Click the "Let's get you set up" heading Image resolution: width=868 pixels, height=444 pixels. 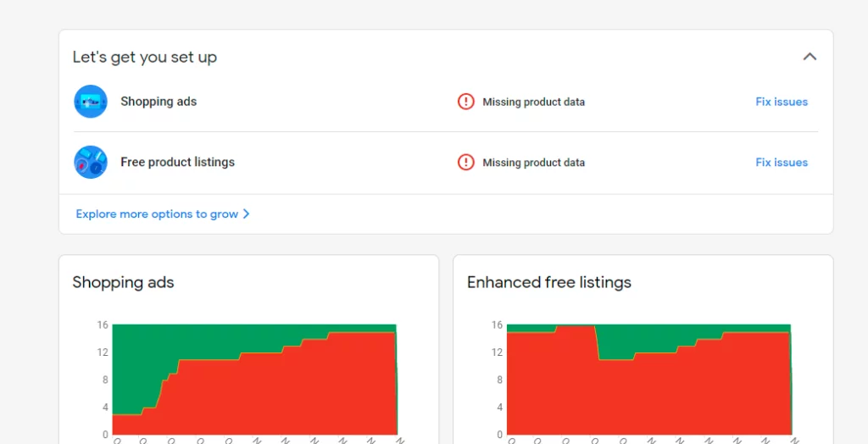click(144, 58)
